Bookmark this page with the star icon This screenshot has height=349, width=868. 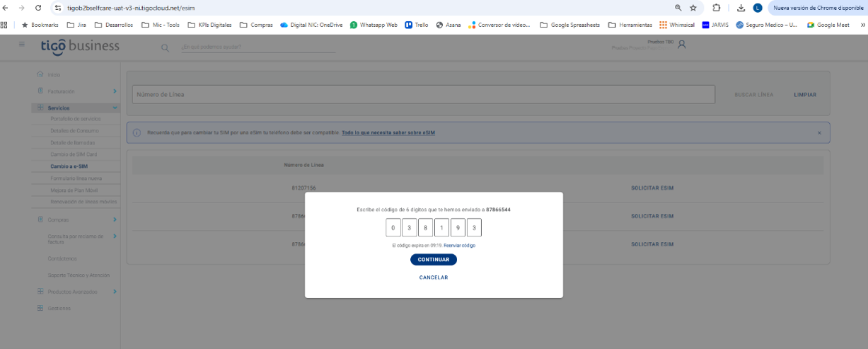coord(693,8)
